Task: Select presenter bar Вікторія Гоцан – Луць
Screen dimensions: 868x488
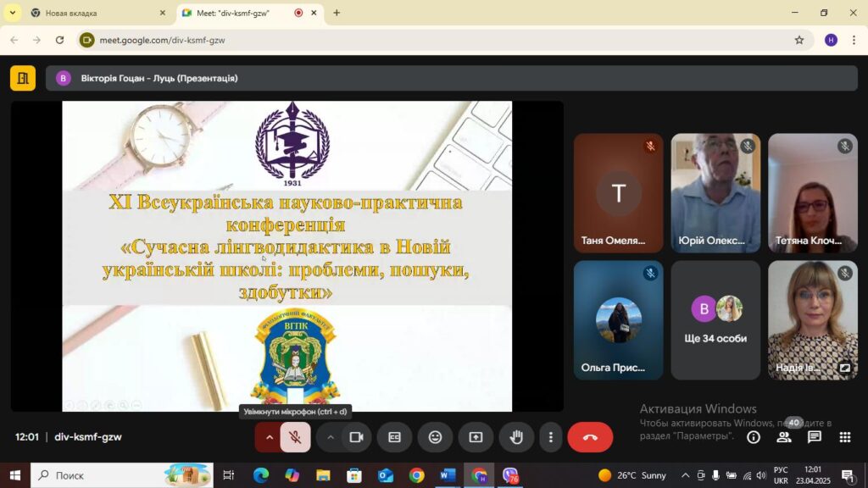Action: coord(452,78)
